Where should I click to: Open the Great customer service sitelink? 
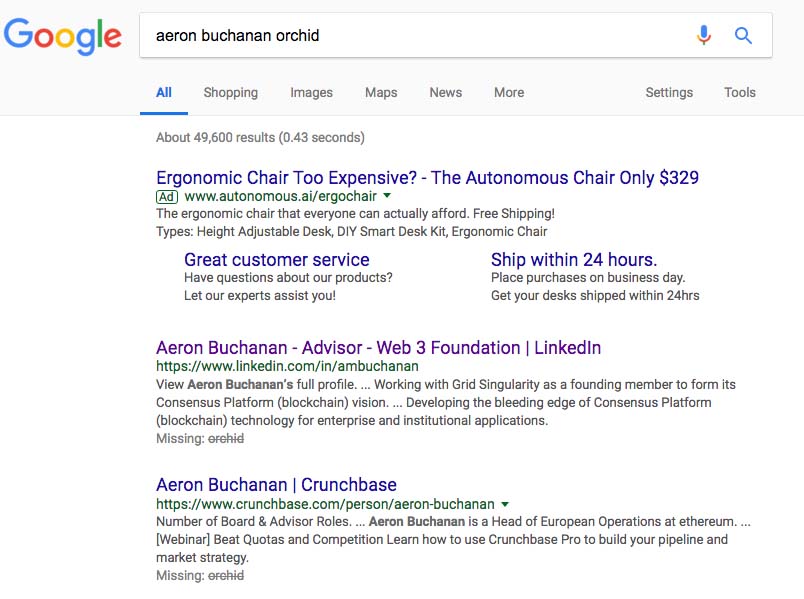pyautogui.click(x=276, y=259)
